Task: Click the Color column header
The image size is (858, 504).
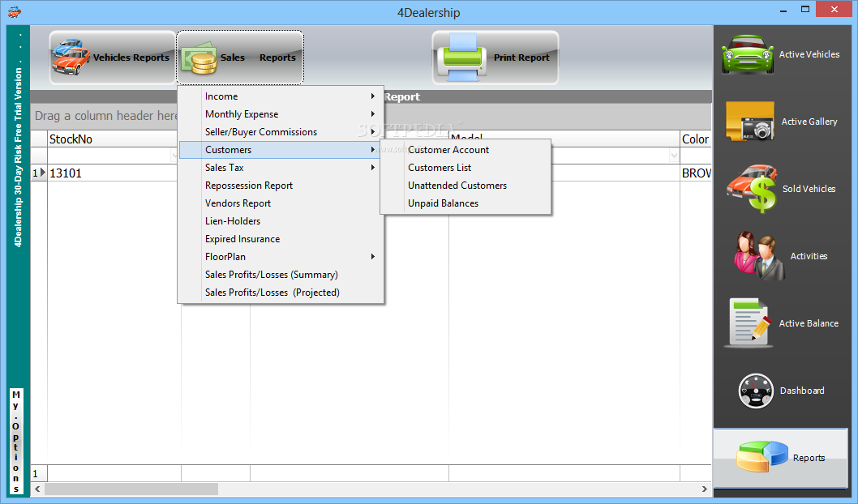Action: [696, 139]
